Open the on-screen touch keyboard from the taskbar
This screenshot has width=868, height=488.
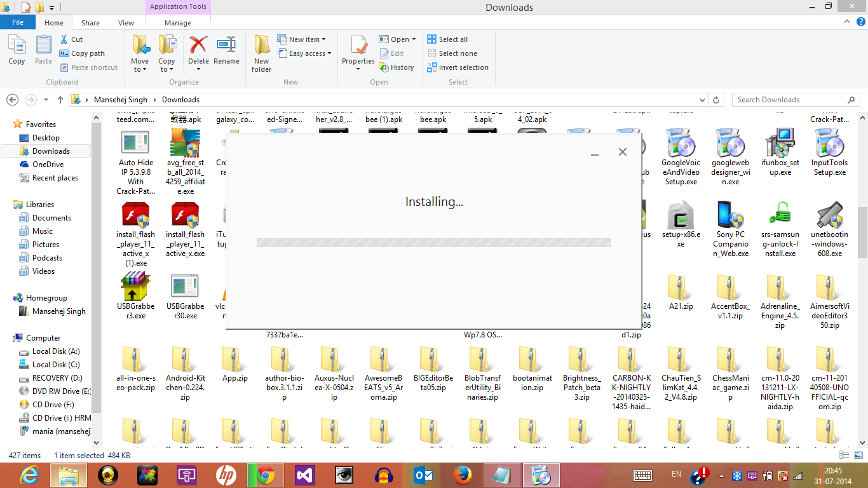tap(643, 475)
